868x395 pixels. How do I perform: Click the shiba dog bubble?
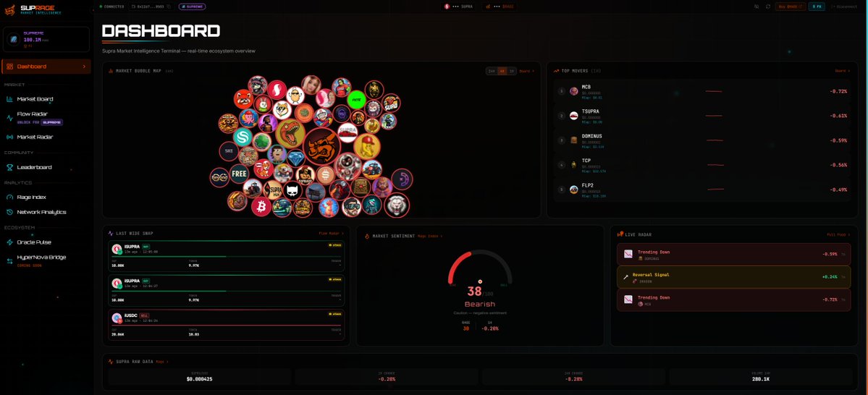pyautogui.click(x=282, y=109)
